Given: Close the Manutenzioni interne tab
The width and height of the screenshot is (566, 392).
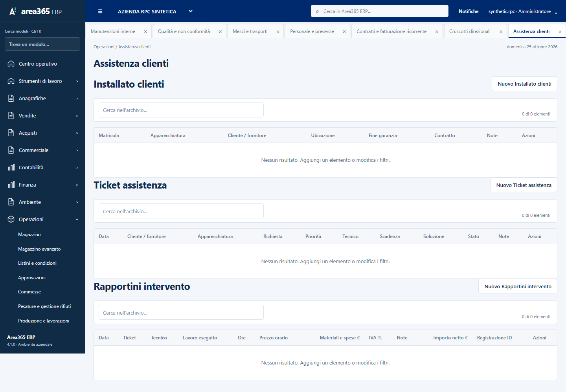Looking at the screenshot, I should [x=145, y=31].
